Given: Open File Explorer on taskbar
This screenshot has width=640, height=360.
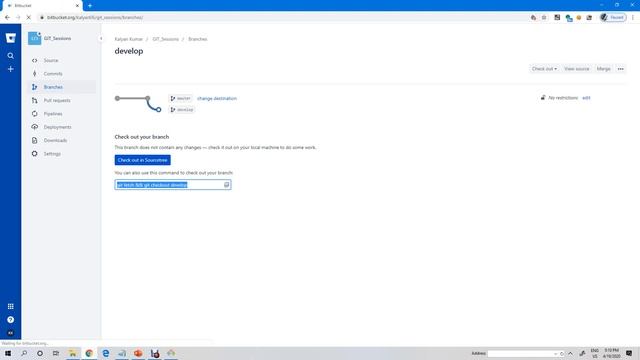Looking at the screenshot, I should [x=73, y=353].
